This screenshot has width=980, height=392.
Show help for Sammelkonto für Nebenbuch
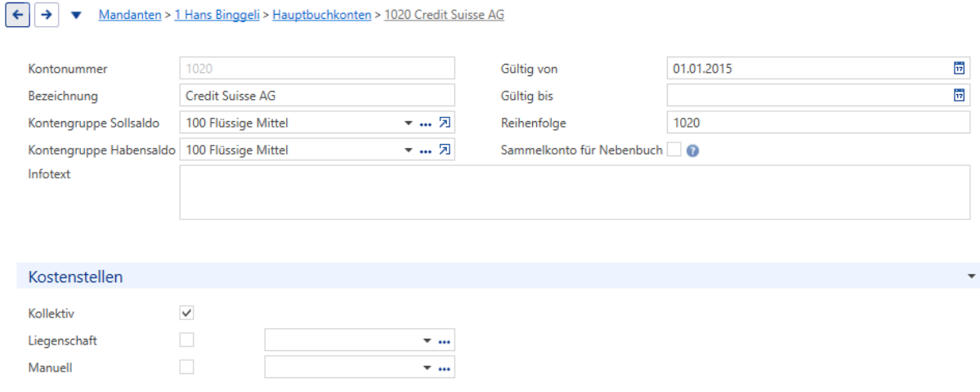(691, 151)
